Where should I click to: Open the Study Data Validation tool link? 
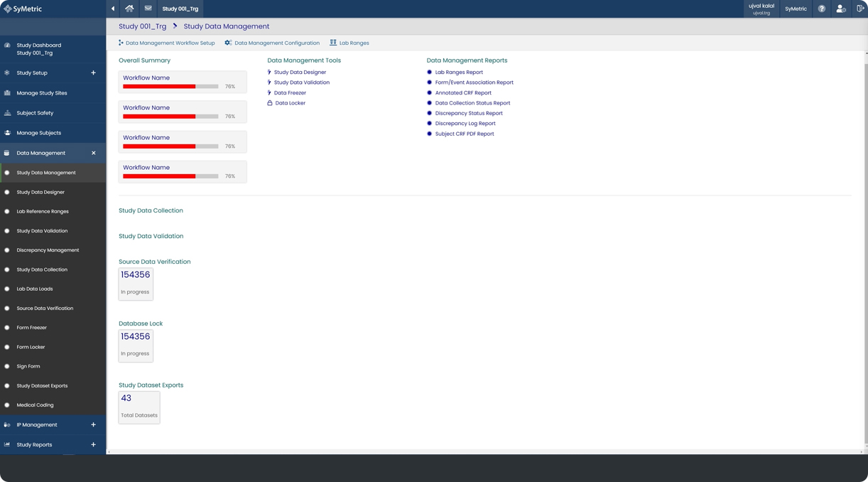(x=302, y=82)
